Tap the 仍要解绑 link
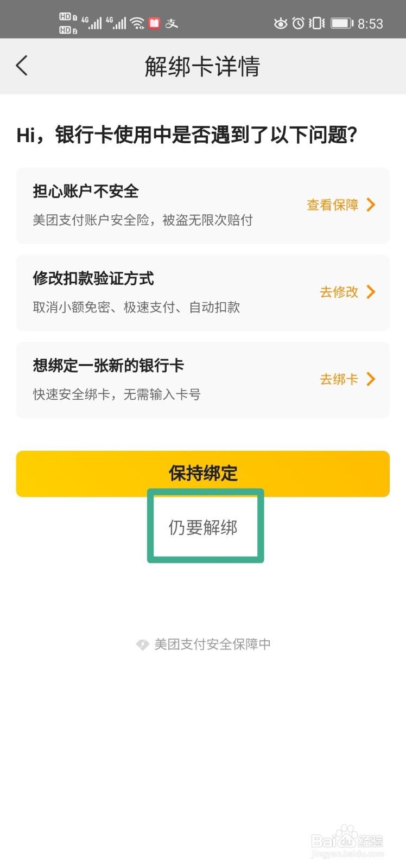Viewport: 406px width, 868px height. [x=203, y=527]
